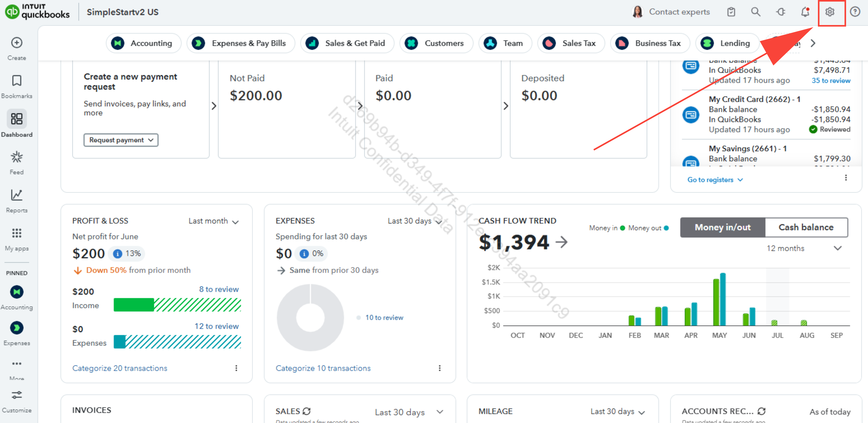Click the MAY cash flow bars
This screenshot has height=423, width=868.
click(x=719, y=299)
